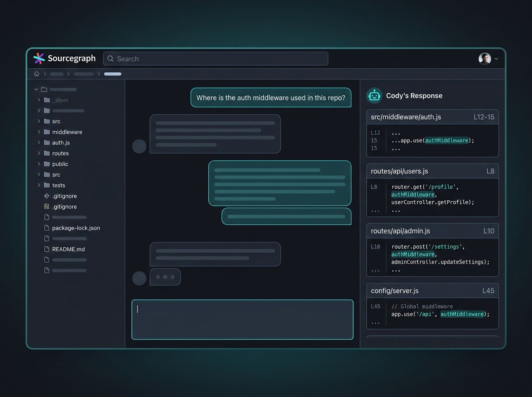Click the _diset folder icon
Image resolution: width=532 pixels, height=397 pixels.
(x=47, y=100)
